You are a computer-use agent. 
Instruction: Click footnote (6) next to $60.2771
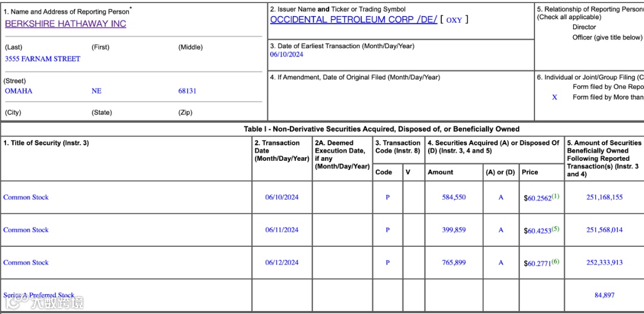pyautogui.click(x=555, y=261)
